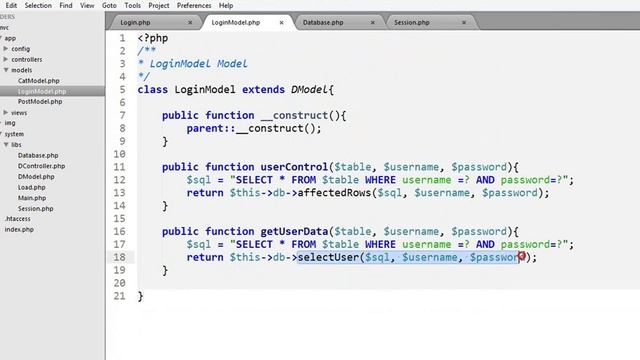Open the Find menu
Screen dimensions: 640x360
tap(66, 5)
